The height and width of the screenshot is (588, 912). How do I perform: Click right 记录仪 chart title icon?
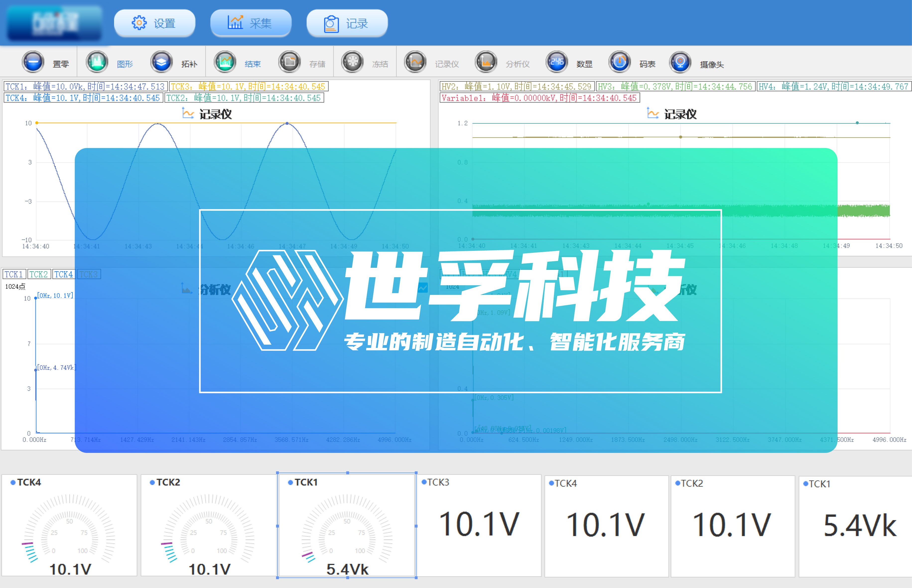652,113
